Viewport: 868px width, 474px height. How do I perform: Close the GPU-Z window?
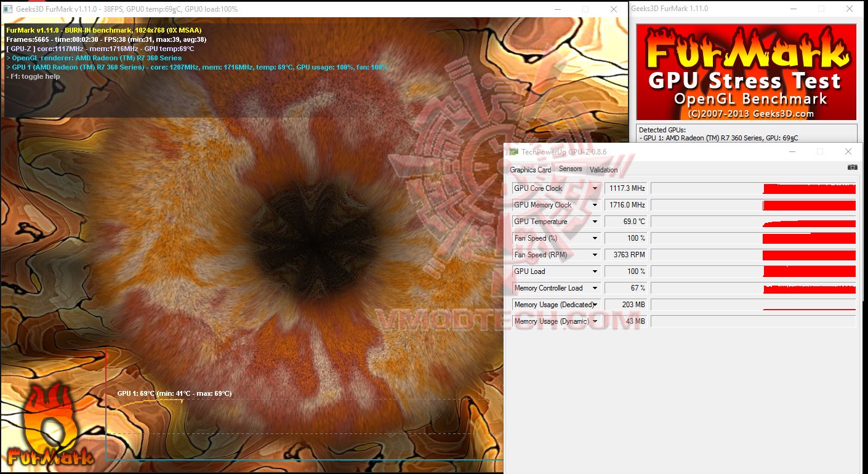tap(848, 151)
